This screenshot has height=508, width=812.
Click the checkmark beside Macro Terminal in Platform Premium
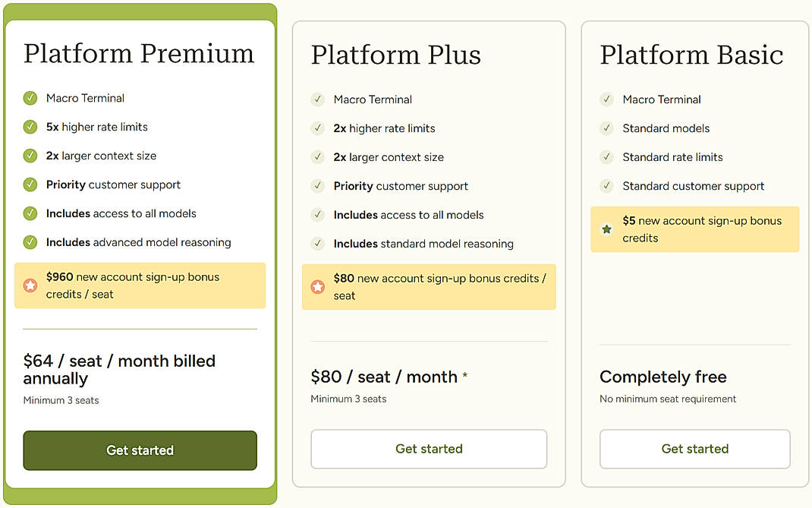(x=30, y=98)
